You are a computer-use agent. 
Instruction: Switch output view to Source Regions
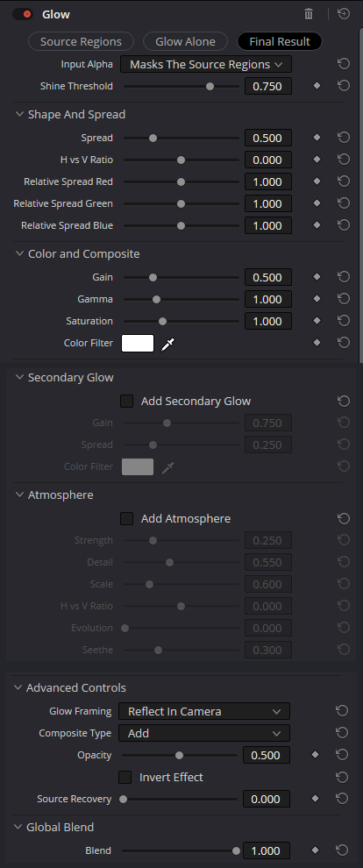tap(81, 41)
